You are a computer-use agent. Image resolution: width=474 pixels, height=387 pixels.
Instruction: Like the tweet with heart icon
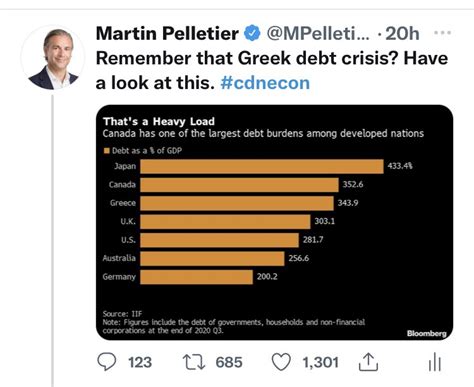[x=281, y=362]
